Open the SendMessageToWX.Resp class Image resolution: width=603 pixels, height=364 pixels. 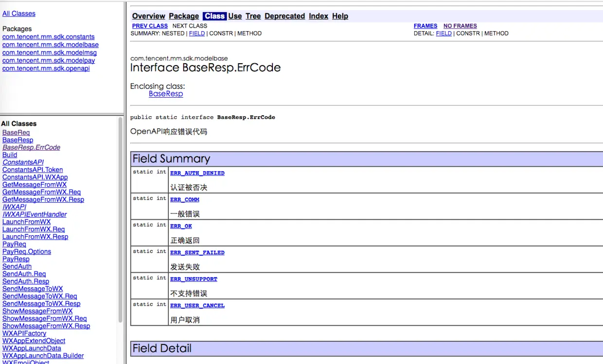tap(41, 304)
